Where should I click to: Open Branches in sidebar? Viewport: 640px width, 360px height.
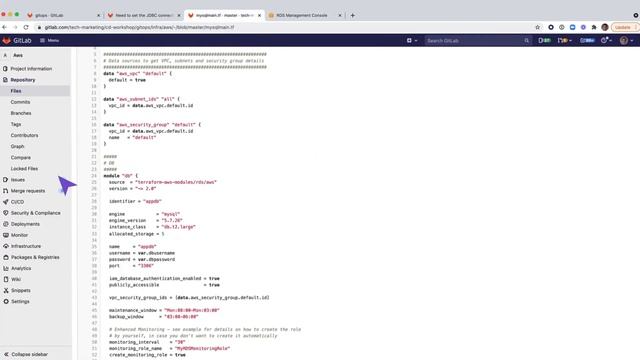21,113
